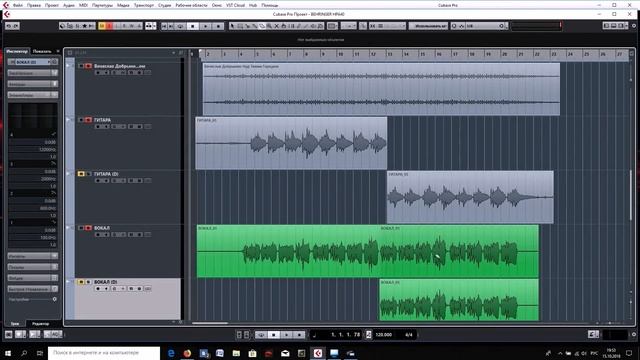
Task: Expand the ВОКАЛ track lane arrow
Action: pos(68,228)
